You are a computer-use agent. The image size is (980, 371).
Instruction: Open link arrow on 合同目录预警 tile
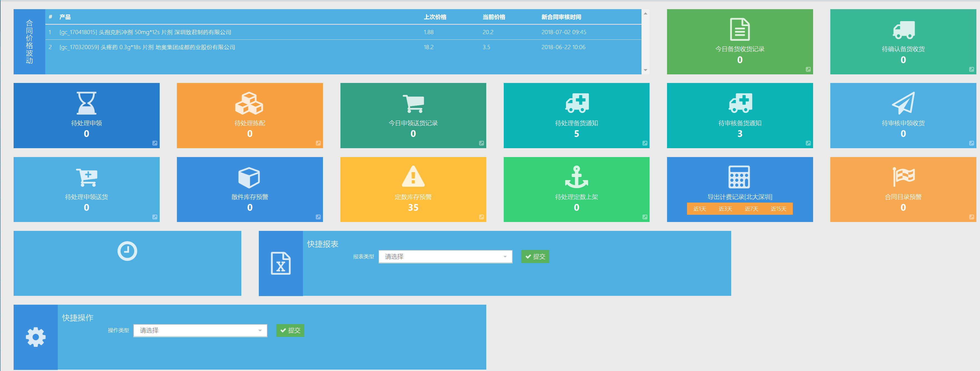point(972,217)
